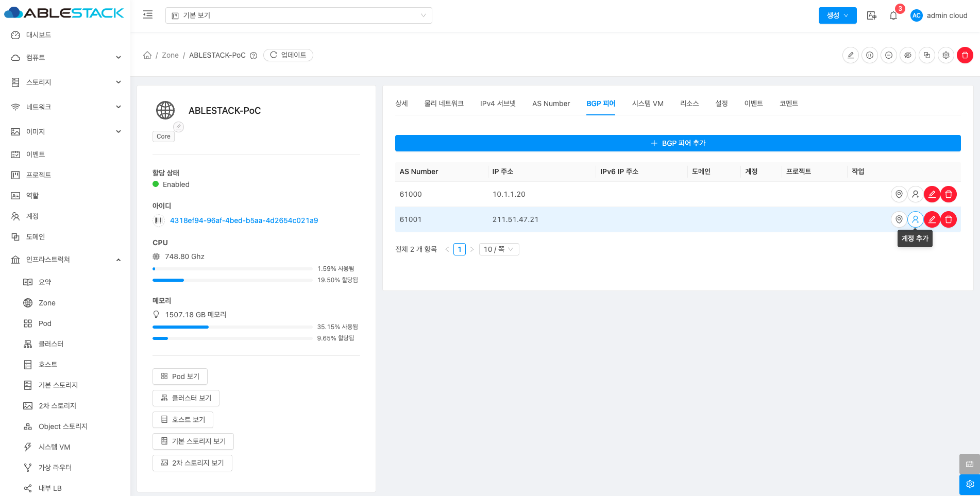Click the pause icon in zone toolbar

pos(869,55)
